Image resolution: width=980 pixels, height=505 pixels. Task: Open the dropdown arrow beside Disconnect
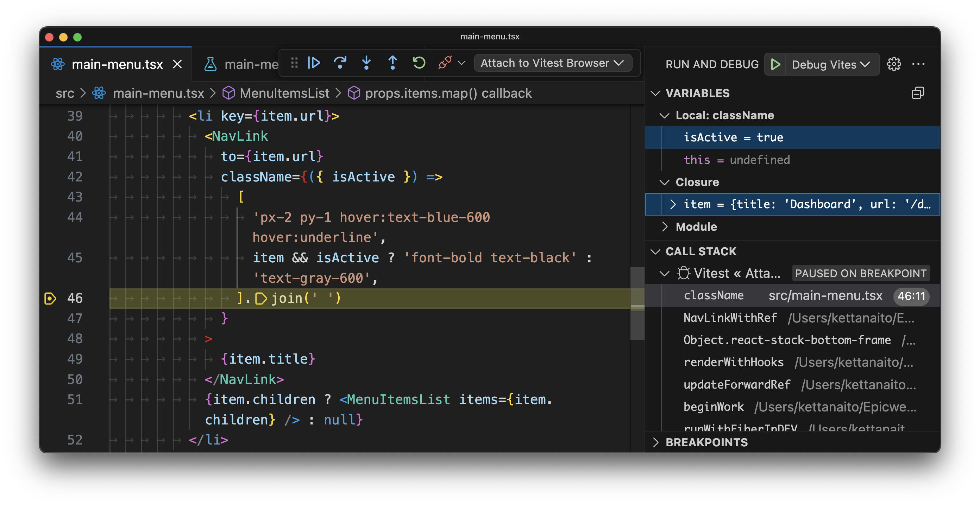(x=461, y=63)
